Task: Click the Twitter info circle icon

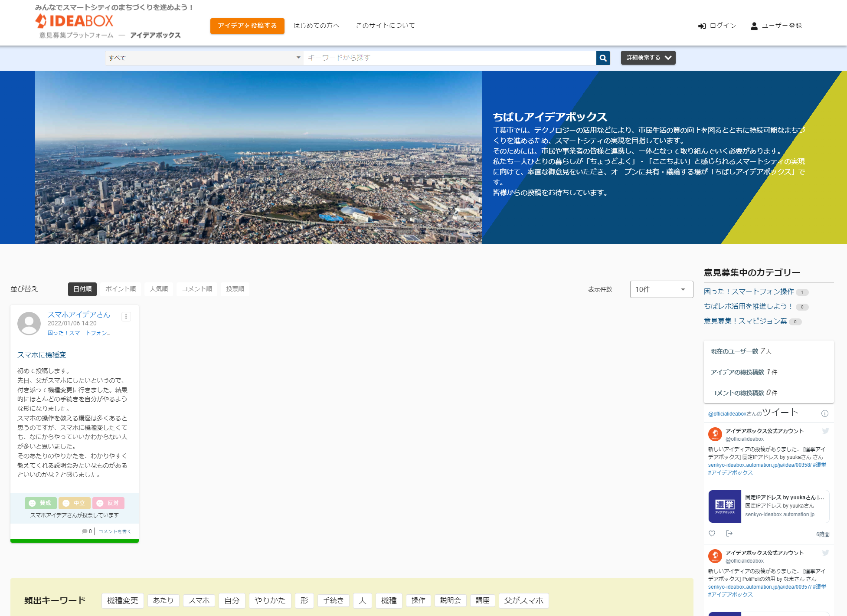Action: 824,413
